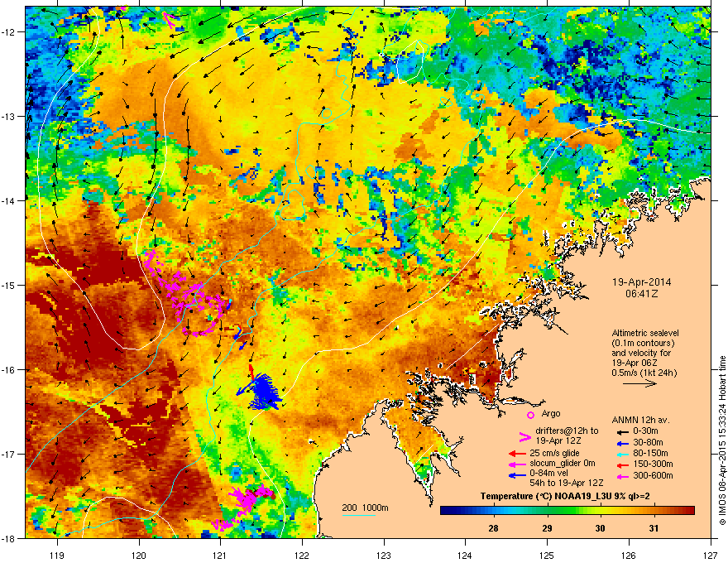Click the Temperature NOAA19_L3U colorbar title
The height and width of the screenshot is (563, 728).
click(x=565, y=496)
